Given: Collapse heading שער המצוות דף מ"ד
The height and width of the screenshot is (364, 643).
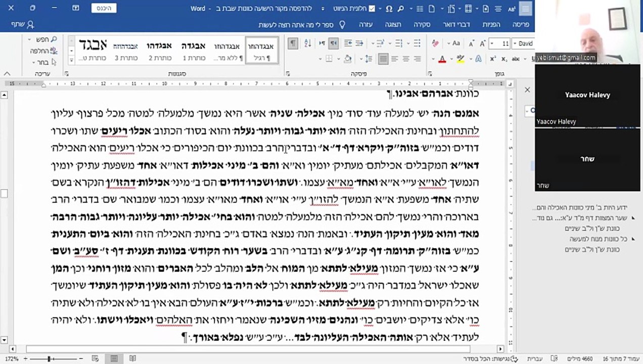Looking at the screenshot, I should (x=633, y=218).
